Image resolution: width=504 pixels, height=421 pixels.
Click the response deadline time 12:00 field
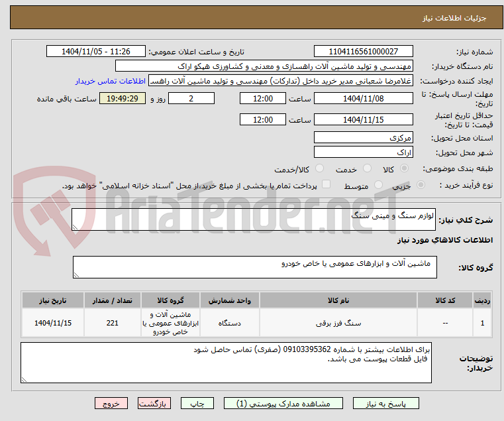tap(263, 99)
